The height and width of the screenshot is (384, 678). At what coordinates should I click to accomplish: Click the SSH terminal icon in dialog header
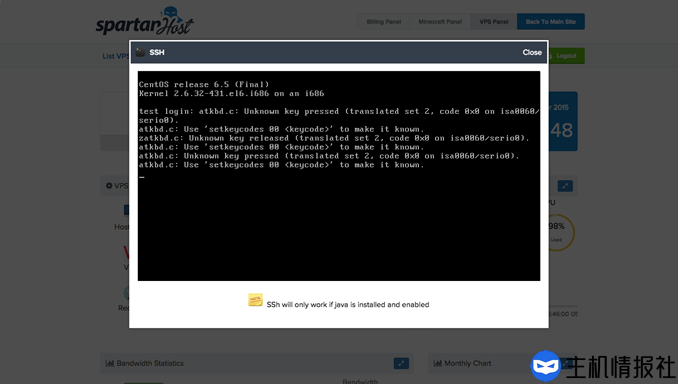(140, 52)
